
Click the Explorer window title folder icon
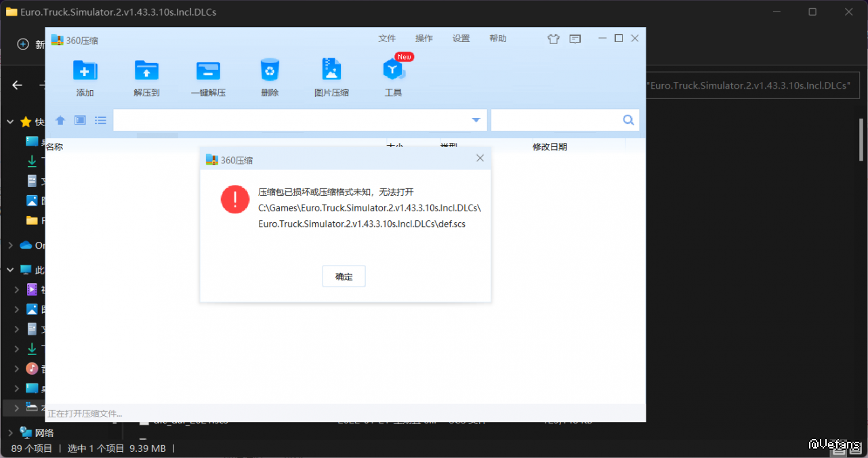[x=11, y=12]
